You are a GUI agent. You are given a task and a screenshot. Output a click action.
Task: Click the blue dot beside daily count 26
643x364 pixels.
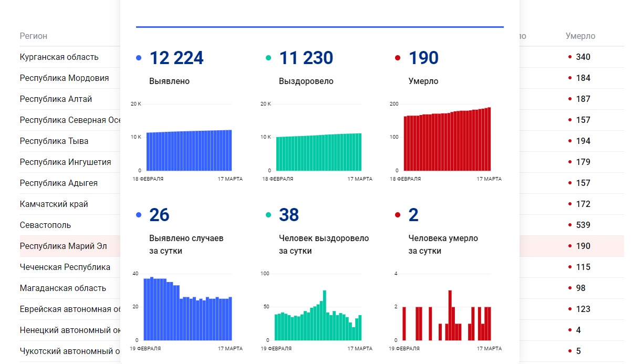[139, 215]
